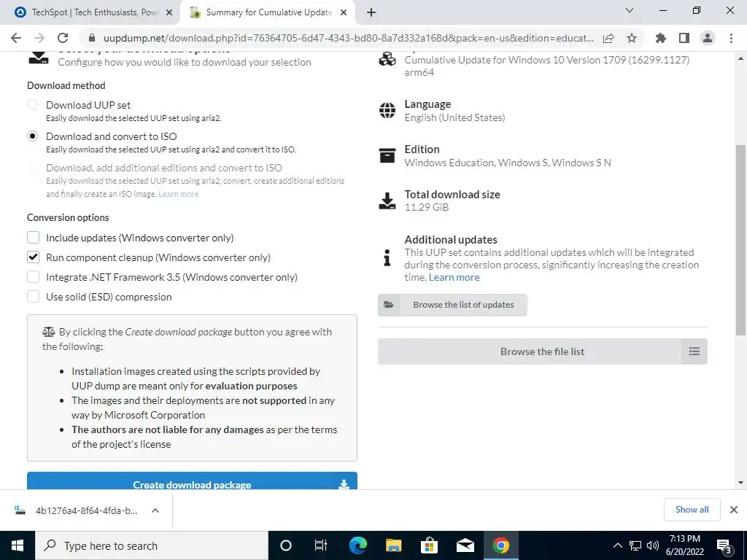Click English (United States) language text
Viewport: 747px width, 560px height.
[x=454, y=117]
